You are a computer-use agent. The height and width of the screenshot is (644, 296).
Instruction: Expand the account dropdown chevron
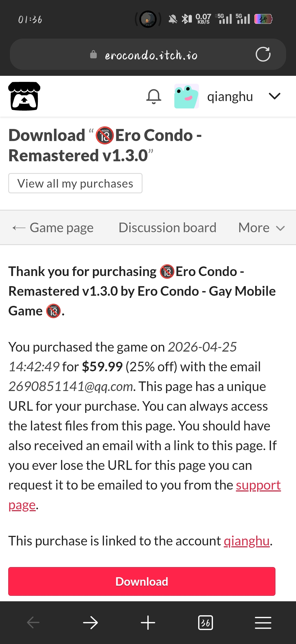click(274, 96)
